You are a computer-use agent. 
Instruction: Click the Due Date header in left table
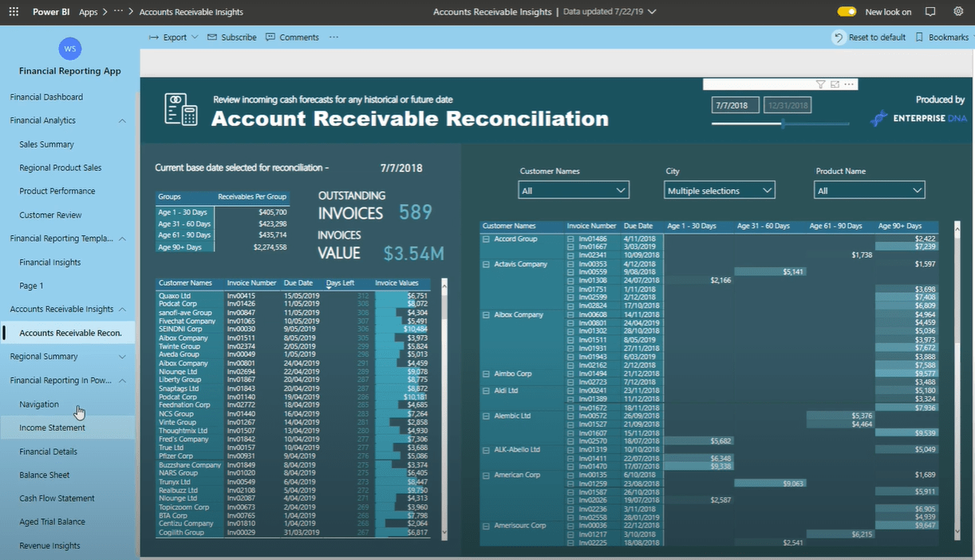[298, 283]
